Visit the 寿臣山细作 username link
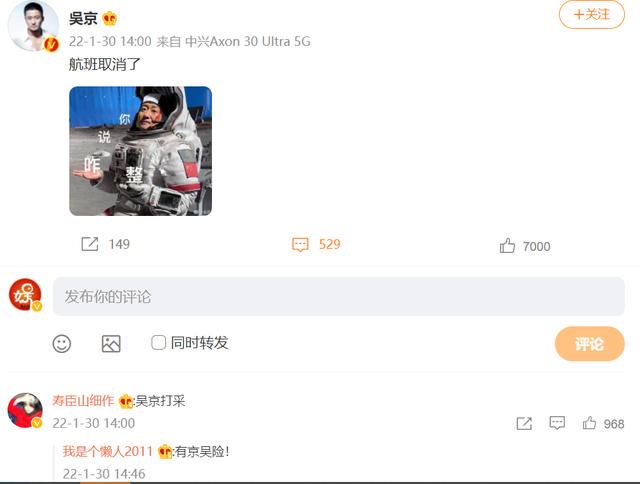 point(83,401)
